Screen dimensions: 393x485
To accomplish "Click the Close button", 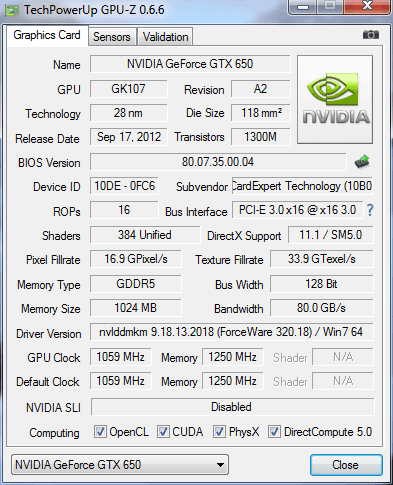I will pos(346,465).
